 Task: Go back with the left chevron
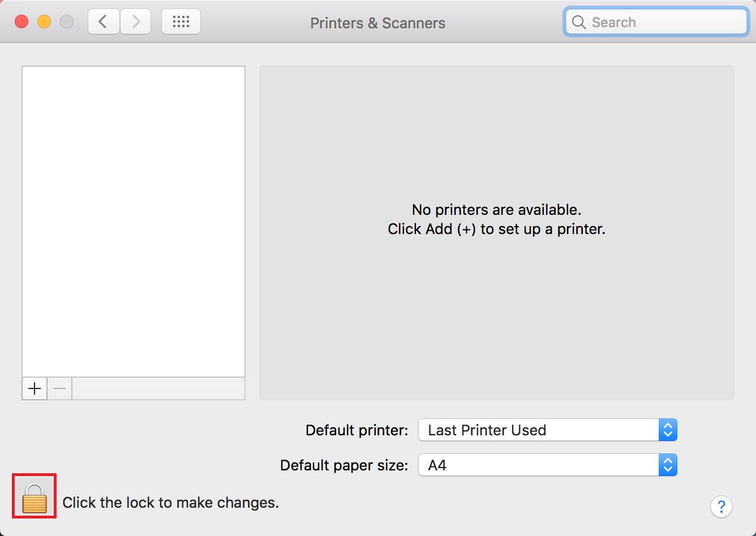[x=104, y=22]
